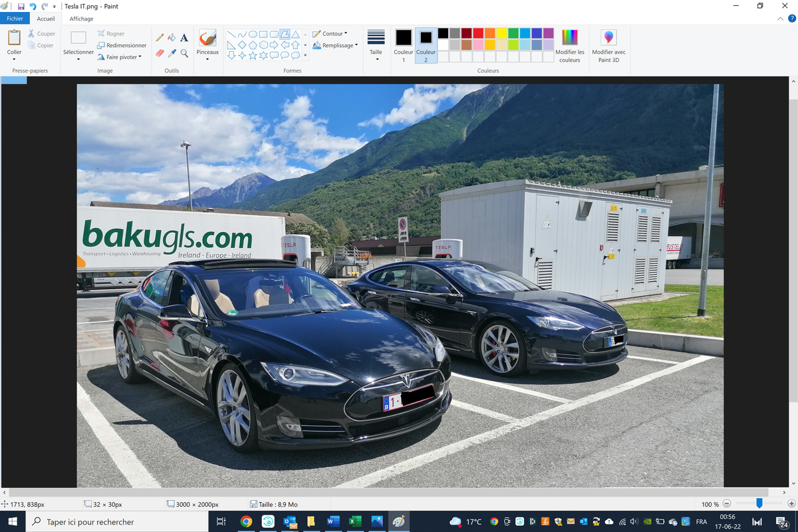Select the Color picker eyedropper tool

pyautogui.click(x=172, y=53)
